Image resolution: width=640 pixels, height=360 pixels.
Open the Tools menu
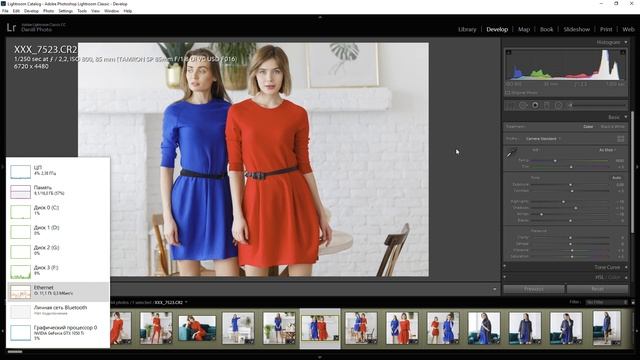[82, 11]
